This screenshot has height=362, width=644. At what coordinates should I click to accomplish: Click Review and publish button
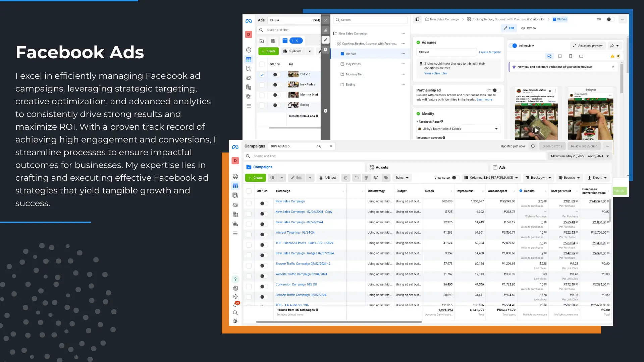pyautogui.click(x=584, y=146)
